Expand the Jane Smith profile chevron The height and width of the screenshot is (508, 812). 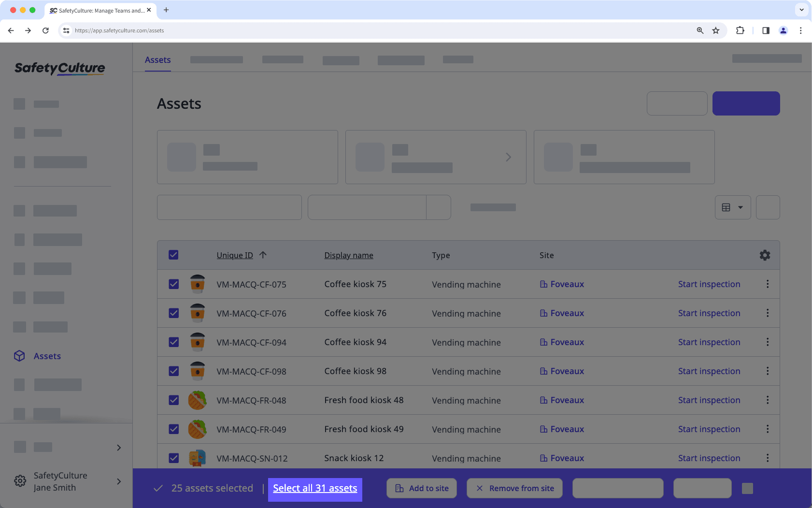click(118, 481)
